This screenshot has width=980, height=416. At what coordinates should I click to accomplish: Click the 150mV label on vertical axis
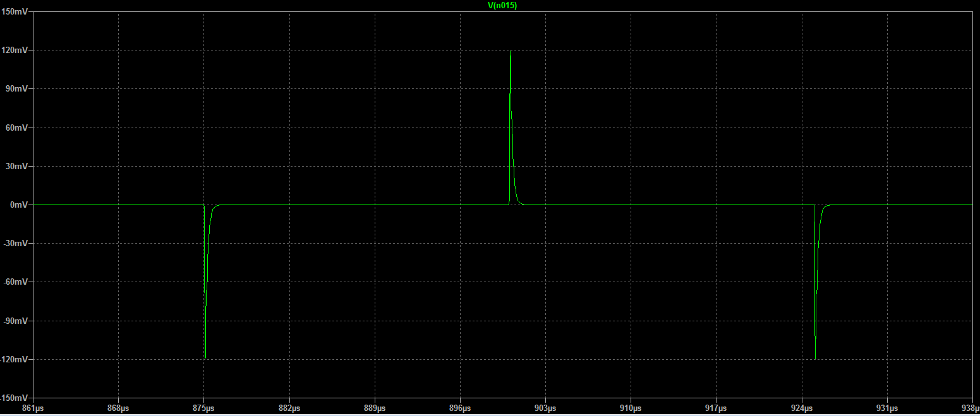coord(15,11)
